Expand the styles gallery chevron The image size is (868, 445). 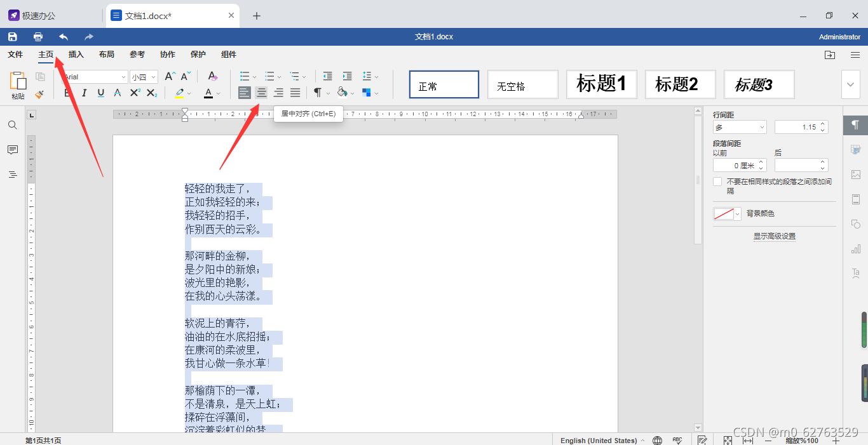point(851,84)
